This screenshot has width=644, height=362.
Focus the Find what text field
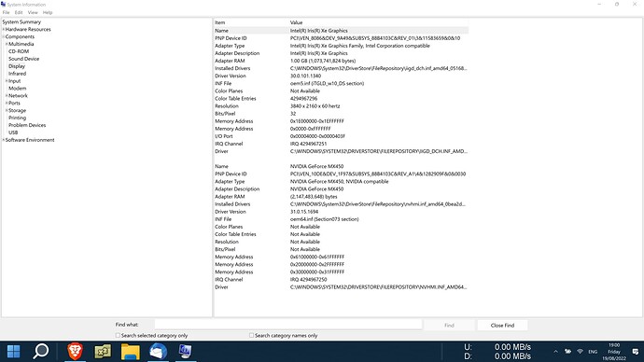(287, 325)
